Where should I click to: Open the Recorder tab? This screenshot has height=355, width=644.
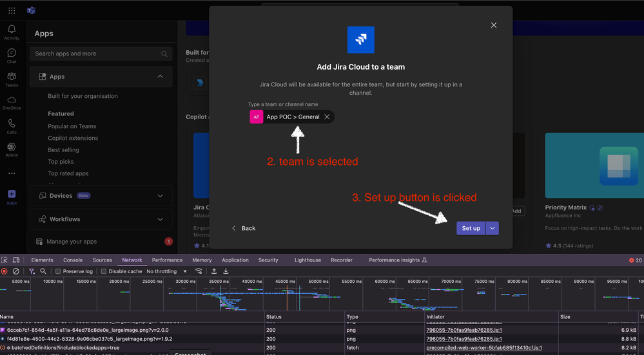click(x=342, y=260)
